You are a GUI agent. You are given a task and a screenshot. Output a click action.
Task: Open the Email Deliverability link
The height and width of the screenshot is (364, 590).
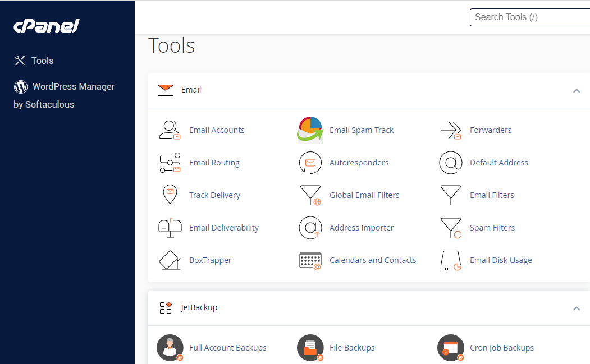pos(224,228)
